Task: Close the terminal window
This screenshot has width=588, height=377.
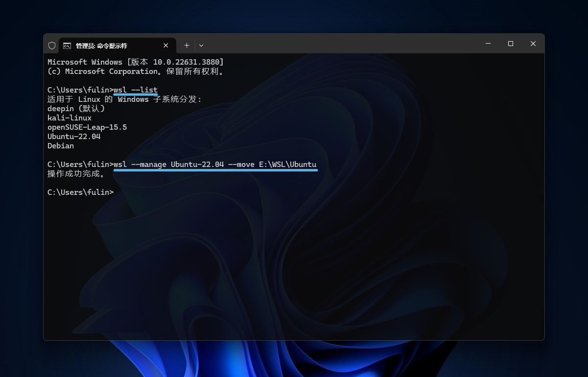Action: [x=533, y=44]
